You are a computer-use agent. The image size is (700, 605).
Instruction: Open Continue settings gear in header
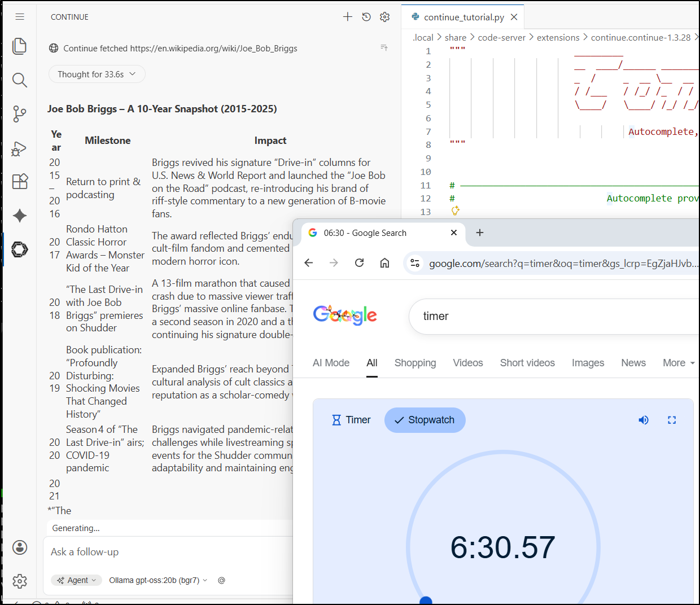point(385,17)
